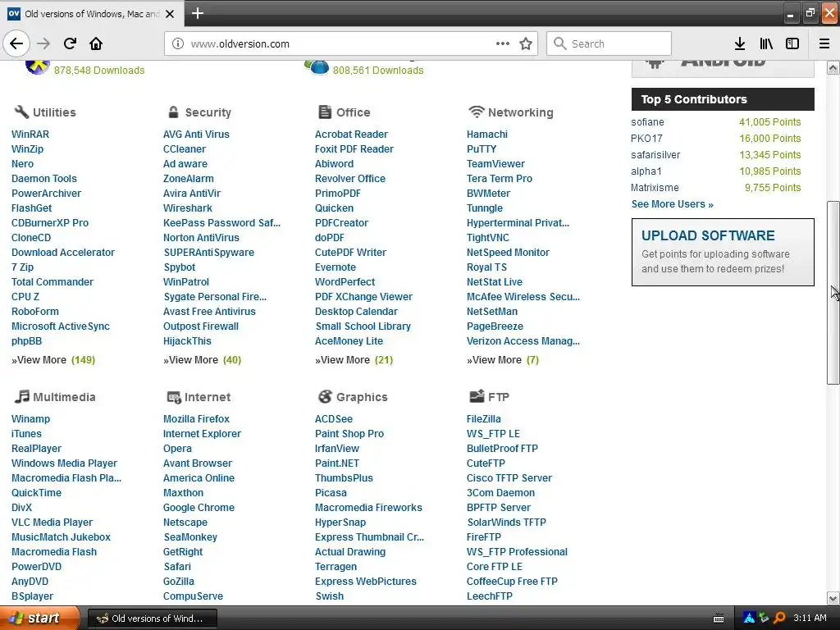Expand View More (7) under Networking
This screenshot has width=840, height=630.
tap(503, 360)
